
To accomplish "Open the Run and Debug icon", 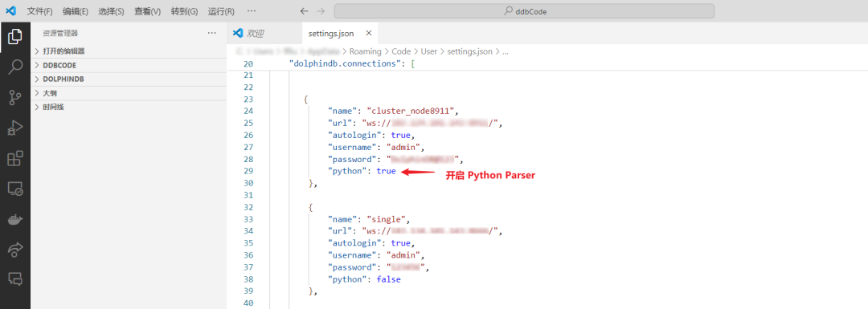I will (x=15, y=128).
